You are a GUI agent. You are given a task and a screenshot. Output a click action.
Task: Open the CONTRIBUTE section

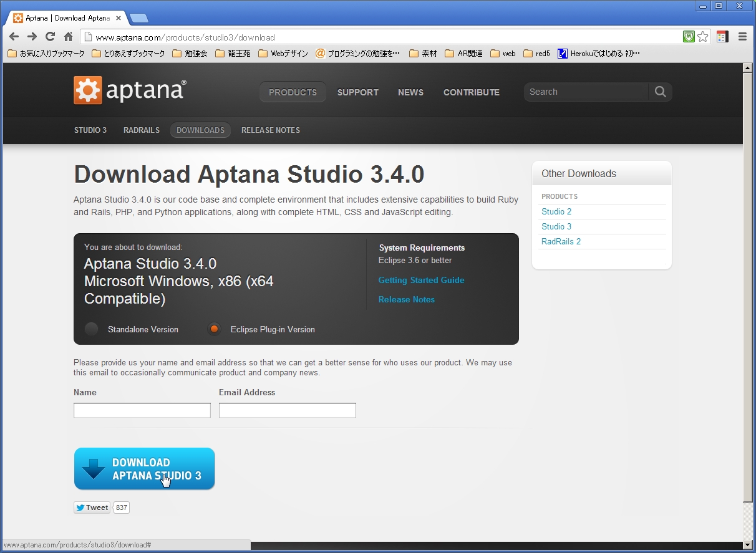pos(472,92)
